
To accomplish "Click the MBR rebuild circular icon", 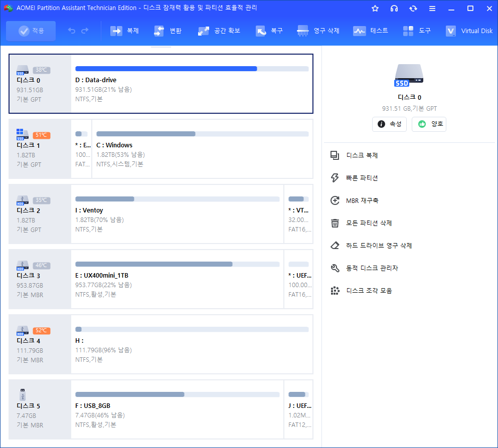I will click(x=335, y=200).
